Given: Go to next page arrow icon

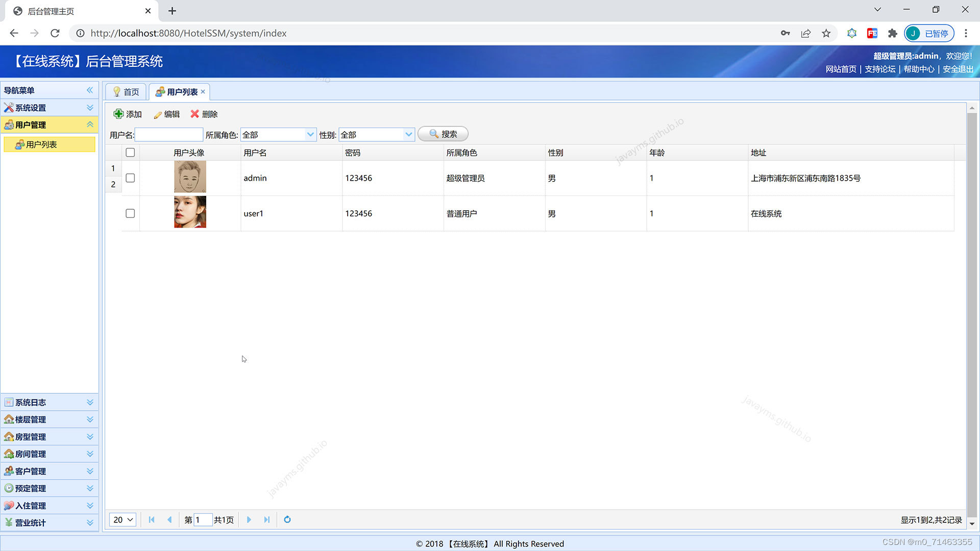Looking at the screenshot, I should coord(249,519).
